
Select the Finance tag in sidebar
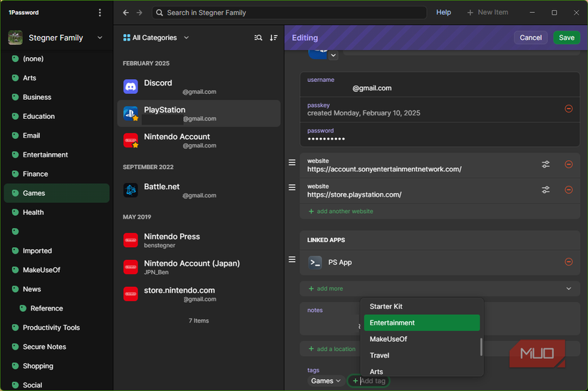point(36,174)
